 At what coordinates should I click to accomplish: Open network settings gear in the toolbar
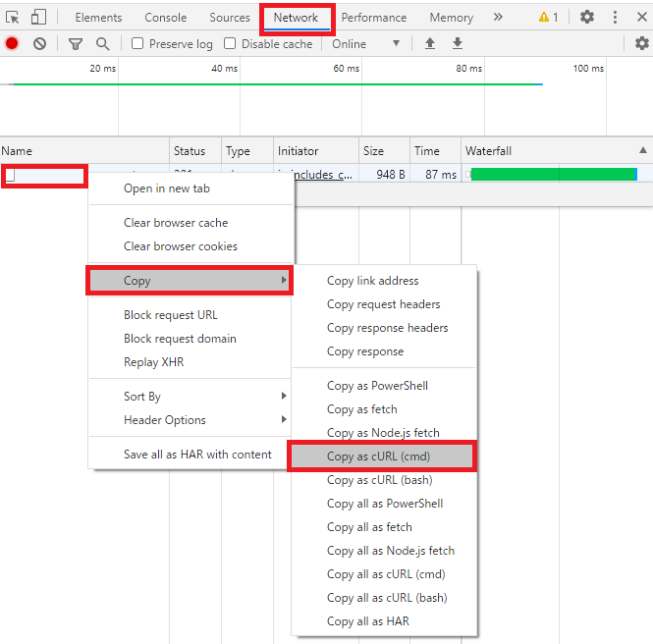(642, 43)
